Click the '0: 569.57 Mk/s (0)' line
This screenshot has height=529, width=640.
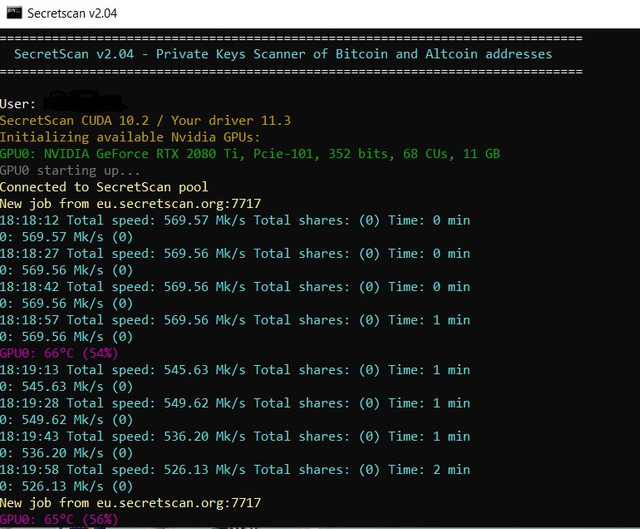pos(67,237)
